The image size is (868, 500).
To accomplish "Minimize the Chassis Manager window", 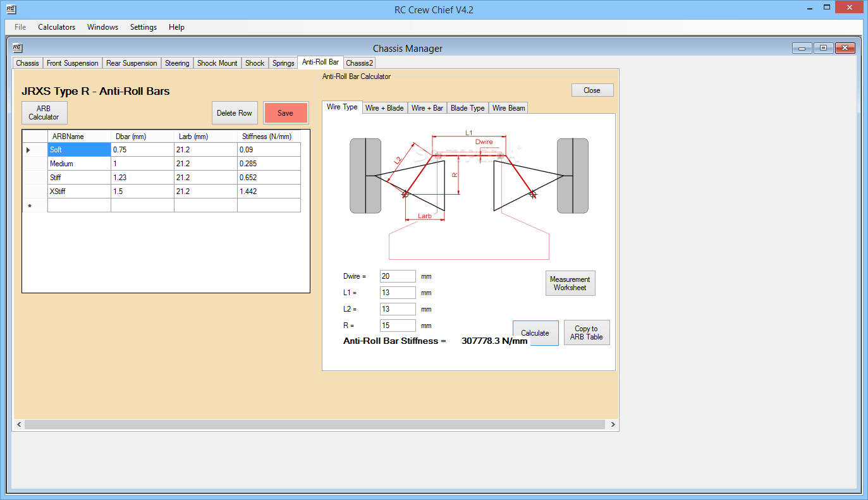I will click(802, 48).
